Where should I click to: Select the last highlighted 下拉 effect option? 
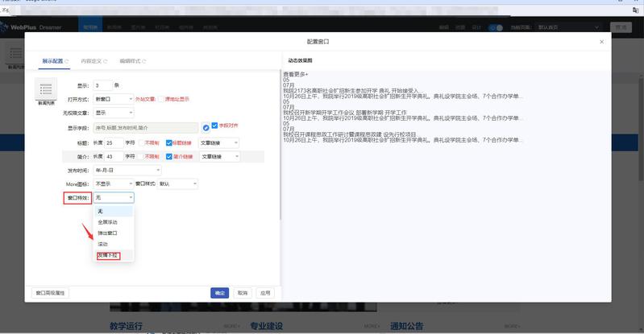[114, 255]
